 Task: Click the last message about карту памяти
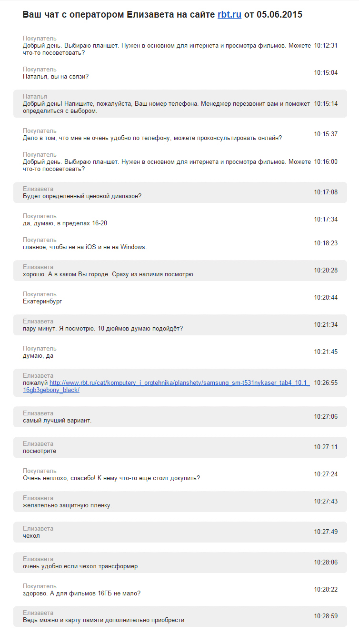point(180,616)
